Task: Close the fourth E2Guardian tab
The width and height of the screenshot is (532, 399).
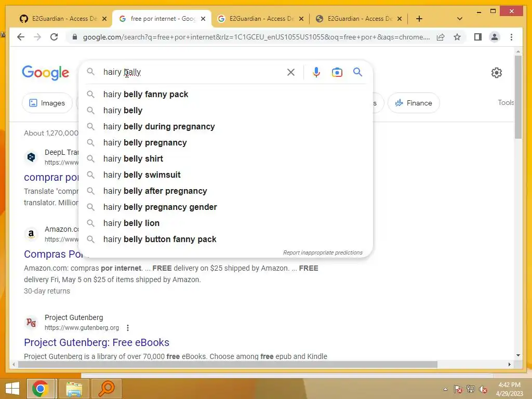Action: (x=400, y=19)
